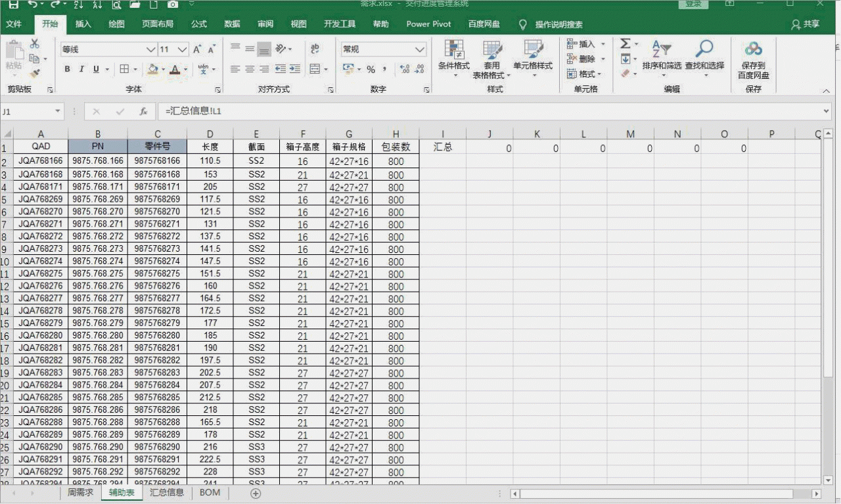Apply comma style to number
The image size is (841, 504).
384,69
